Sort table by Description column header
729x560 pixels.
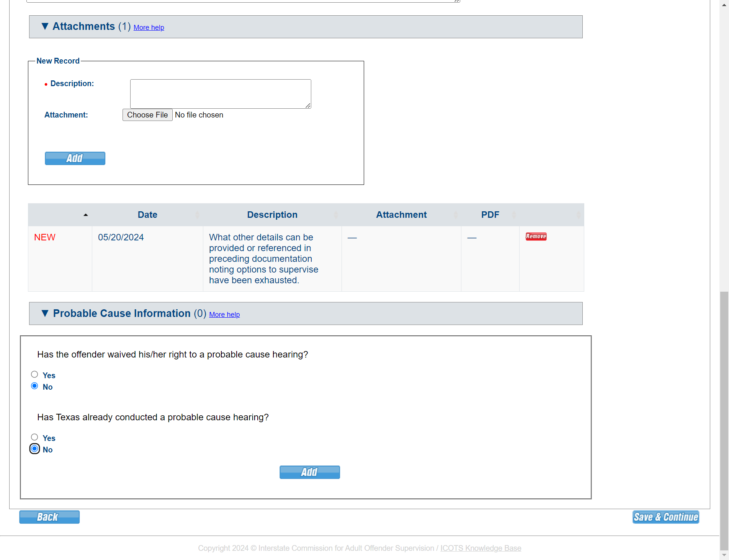[272, 215]
